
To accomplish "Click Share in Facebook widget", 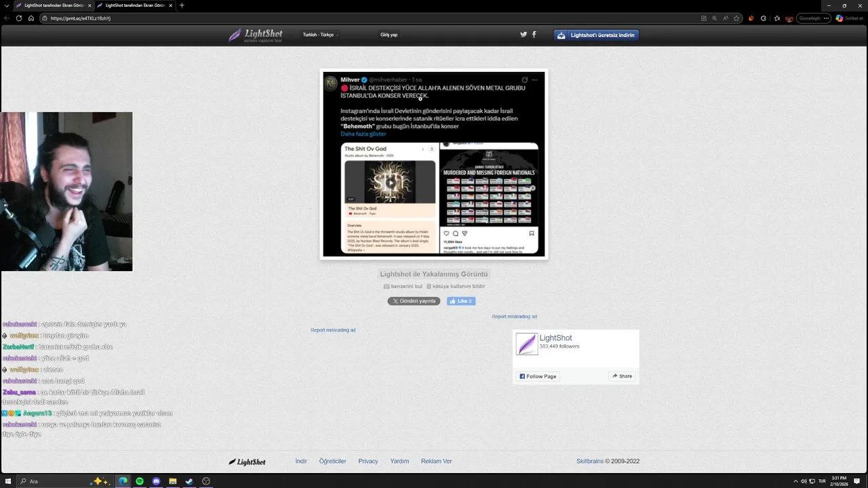I will [622, 376].
